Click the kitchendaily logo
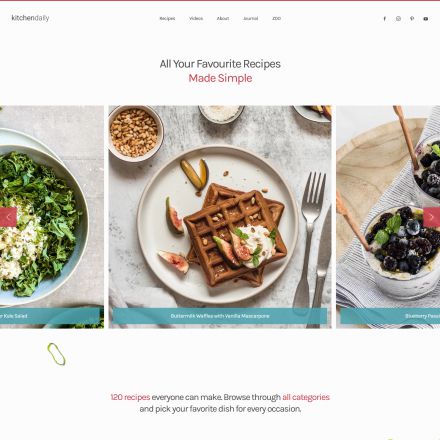This screenshot has width=440, height=440. [x=30, y=18]
